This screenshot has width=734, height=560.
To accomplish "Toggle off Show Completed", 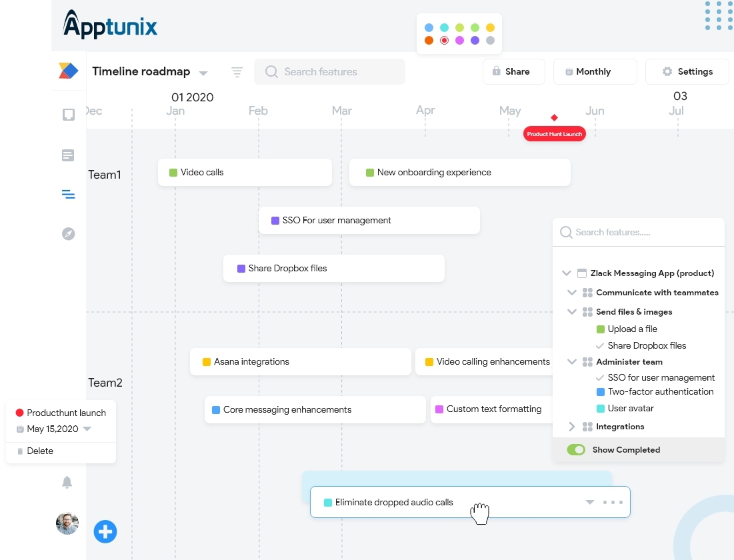I will (x=575, y=449).
